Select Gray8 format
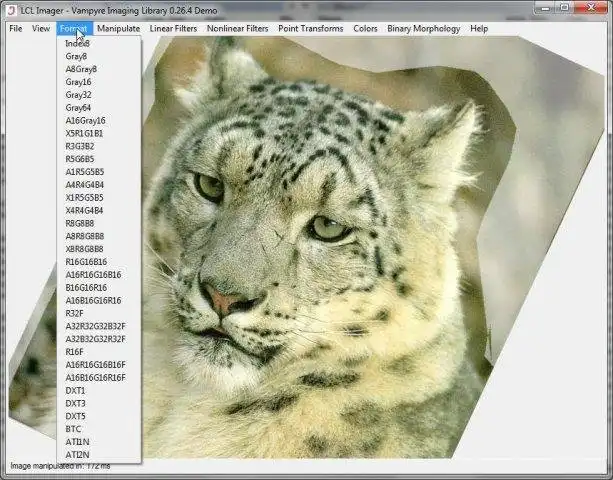The image size is (613, 480). pyautogui.click(x=99, y=56)
